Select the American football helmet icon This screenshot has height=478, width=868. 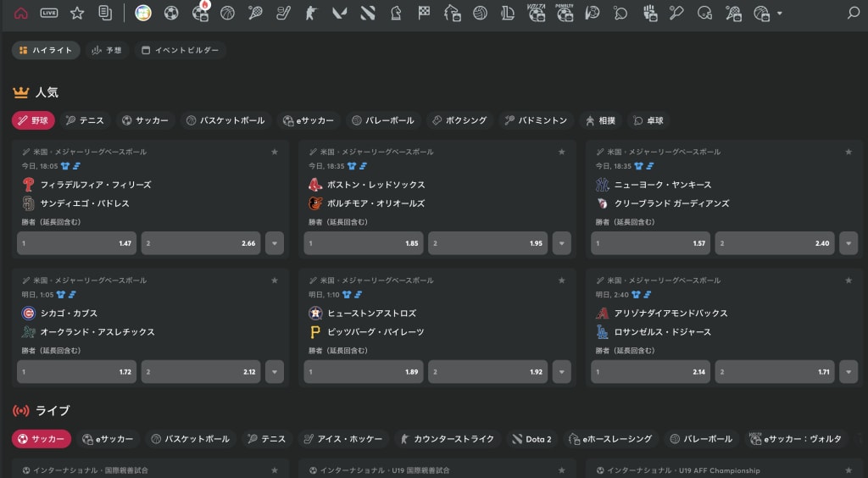point(704,13)
